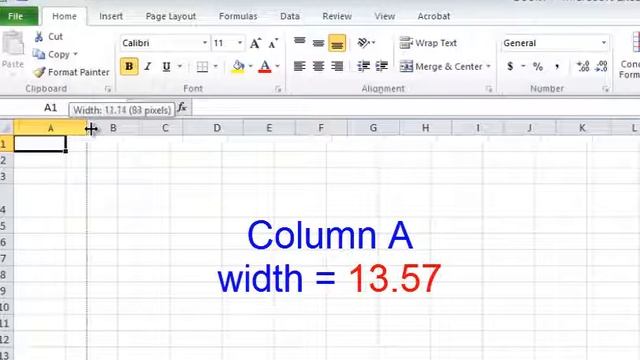This screenshot has width=640, height=360.
Task: Open the Review tab
Action: click(x=337, y=16)
